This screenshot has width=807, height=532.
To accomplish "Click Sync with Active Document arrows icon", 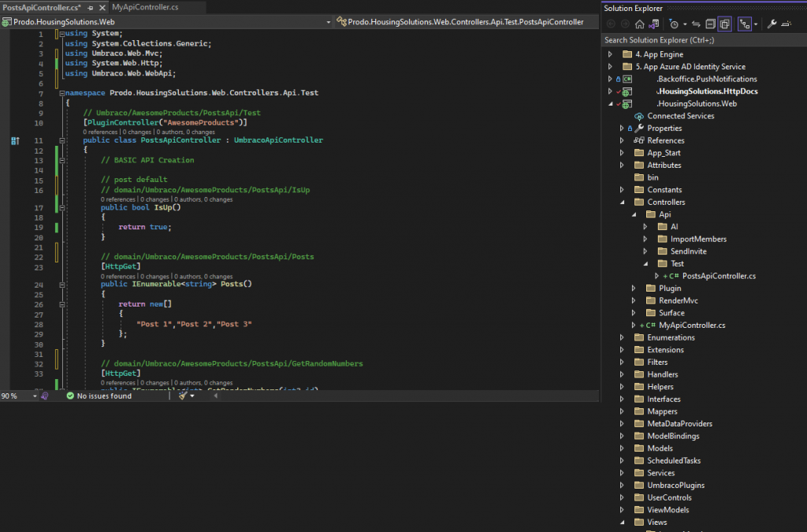I will (697, 24).
